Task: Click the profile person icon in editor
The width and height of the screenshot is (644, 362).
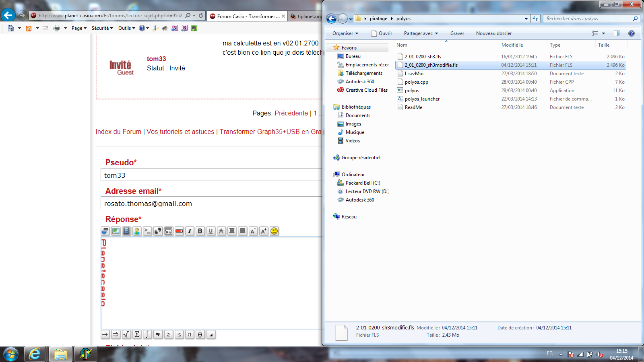Action: click(x=137, y=231)
